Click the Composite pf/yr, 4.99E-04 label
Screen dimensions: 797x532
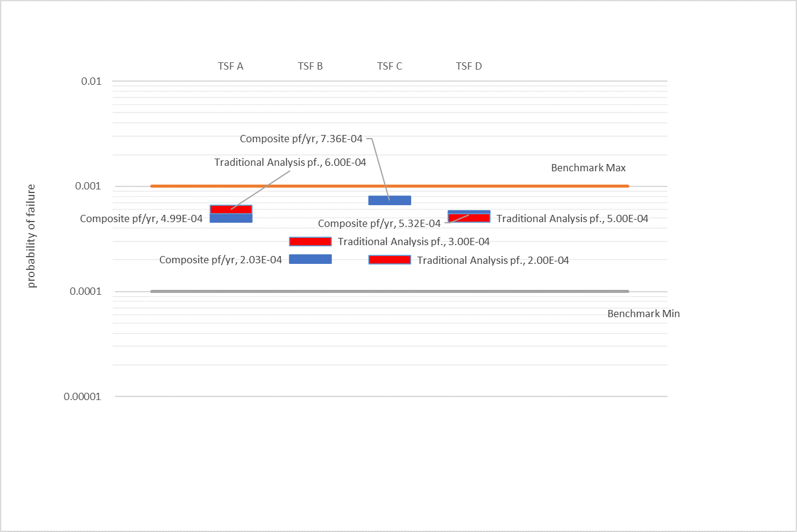click(142, 218)
